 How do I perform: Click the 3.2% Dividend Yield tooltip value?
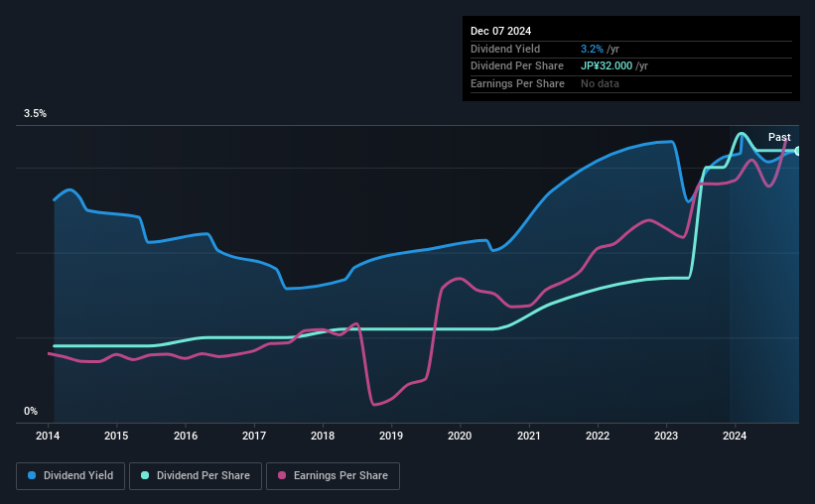(x=592, y=49)
